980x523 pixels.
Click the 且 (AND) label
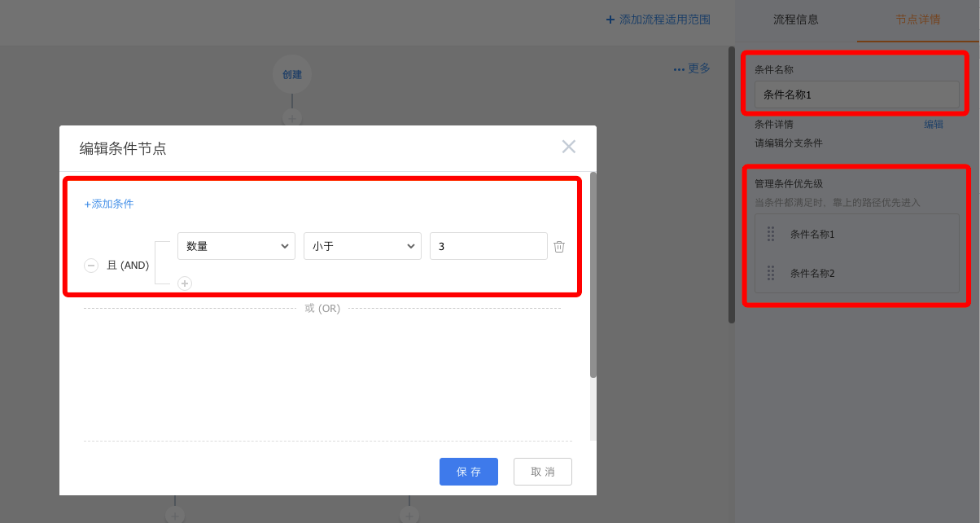128,266
